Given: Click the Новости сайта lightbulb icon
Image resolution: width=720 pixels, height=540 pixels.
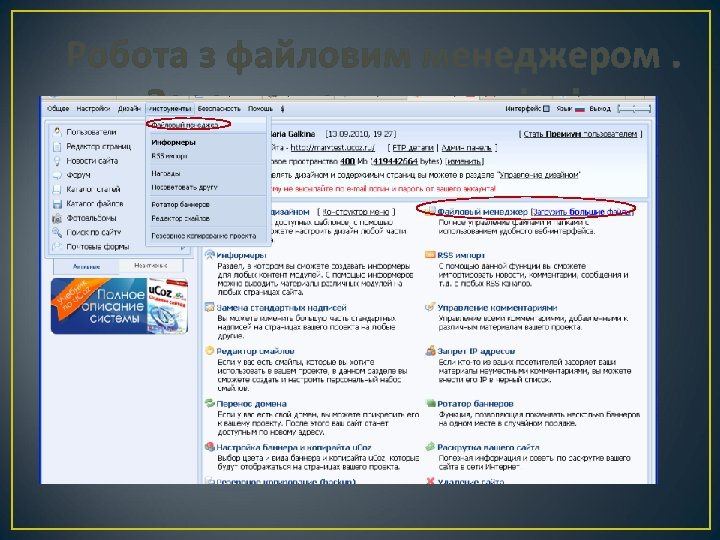Looking at the screenshot, I should tap(57, 161).
